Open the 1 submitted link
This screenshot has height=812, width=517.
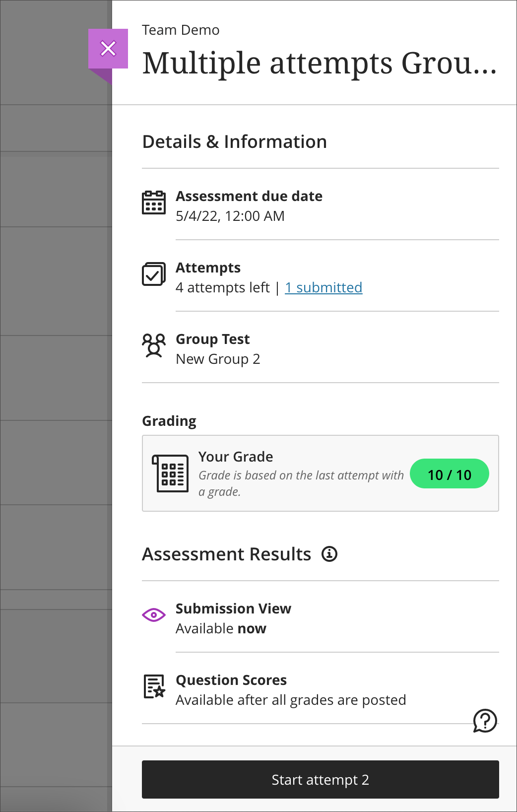click(323, 287)
